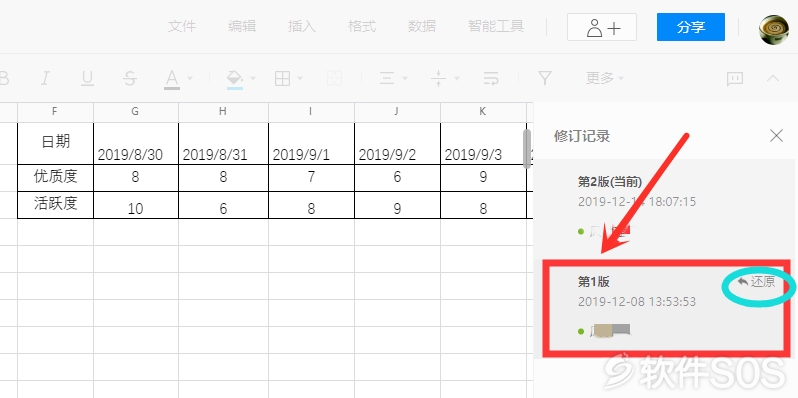Click the vertical alignment icon

[438, 78]
